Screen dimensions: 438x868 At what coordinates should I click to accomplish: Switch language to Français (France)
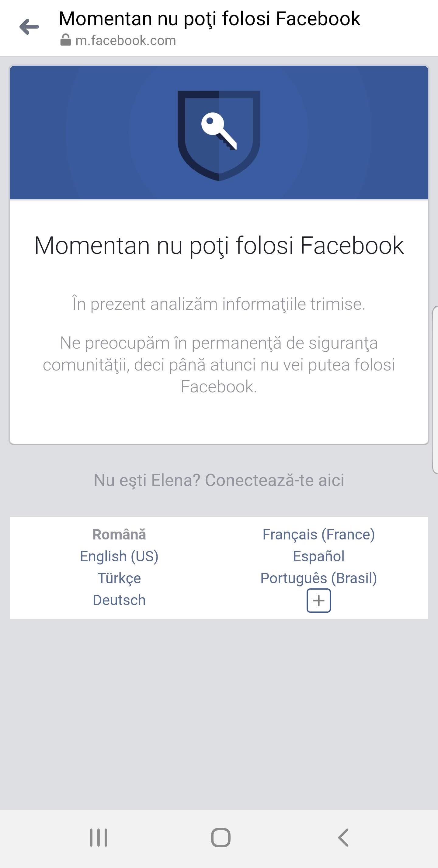pos(319,534)
